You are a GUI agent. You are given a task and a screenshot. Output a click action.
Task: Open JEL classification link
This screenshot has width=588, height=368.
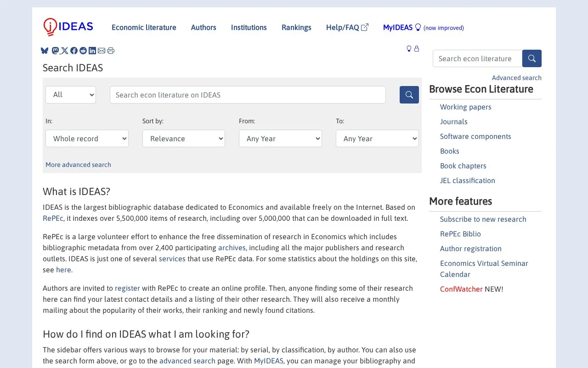(467, 180)
